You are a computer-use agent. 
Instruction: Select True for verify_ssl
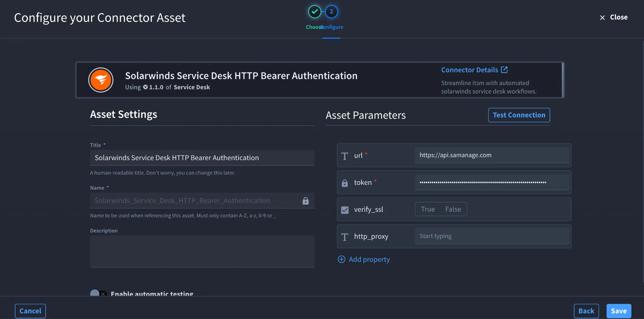pos(428,209)
